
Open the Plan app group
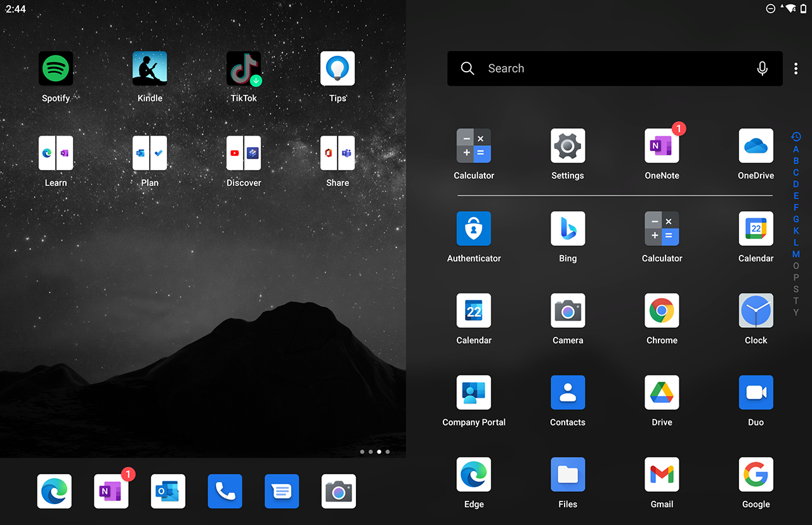coord(150,153)
